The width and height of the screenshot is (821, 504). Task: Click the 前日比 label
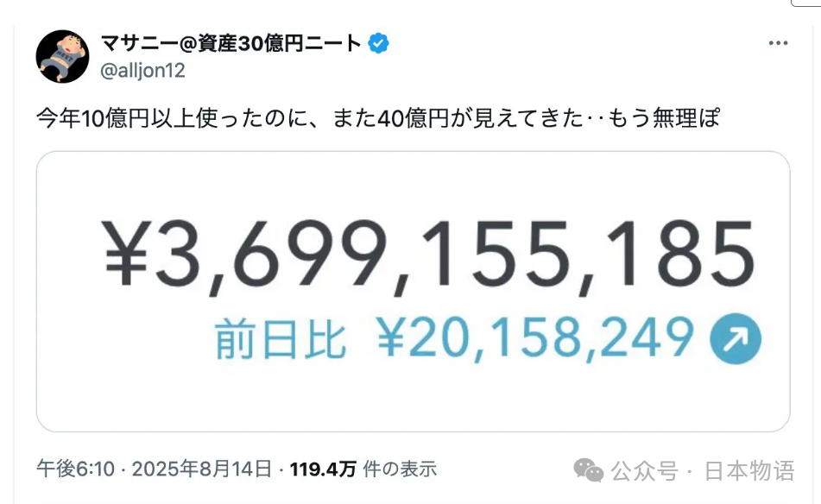pyautogui.click(x=280, y=337)
